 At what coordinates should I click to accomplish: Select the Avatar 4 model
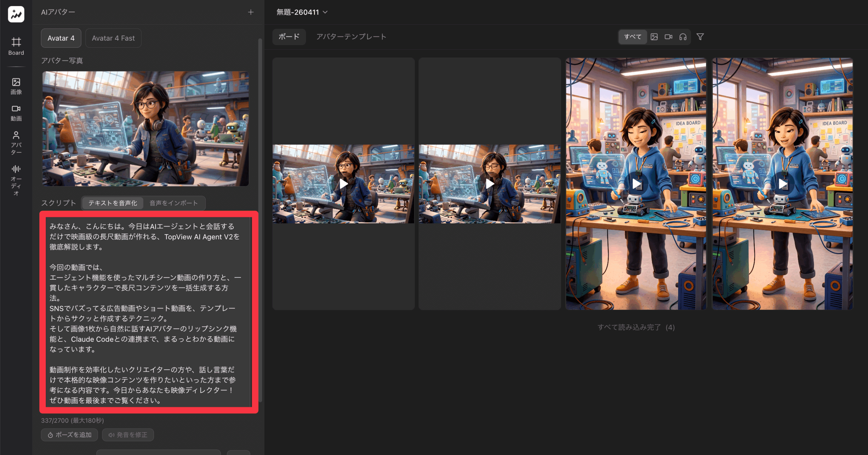[x=61, y=38]
